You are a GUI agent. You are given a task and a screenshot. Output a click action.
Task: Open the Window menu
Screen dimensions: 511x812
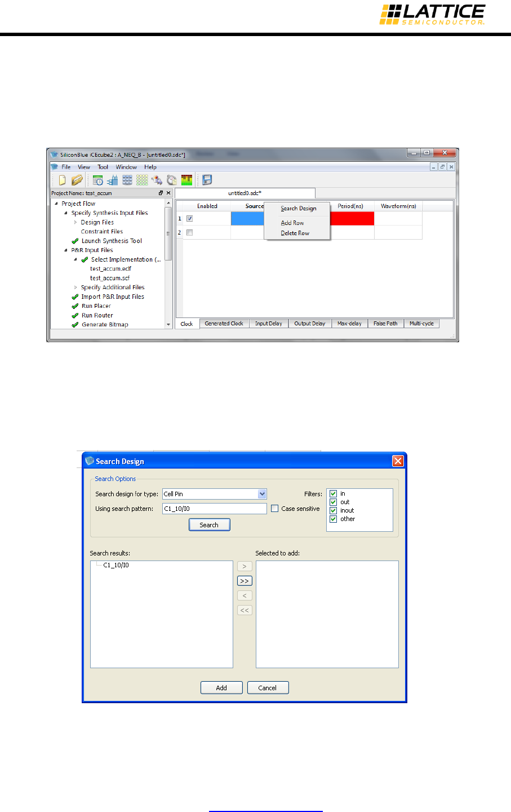[126, 167]
